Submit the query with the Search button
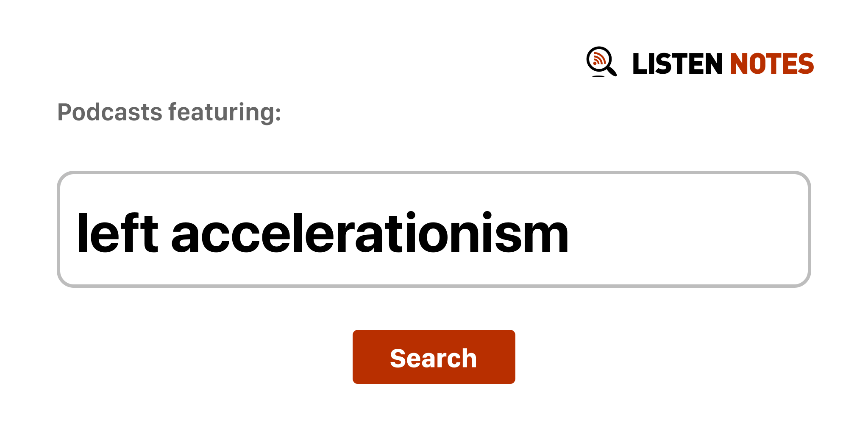 434,357
